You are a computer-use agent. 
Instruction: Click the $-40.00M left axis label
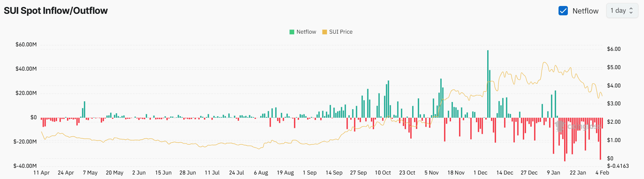[x=25, y=166]
